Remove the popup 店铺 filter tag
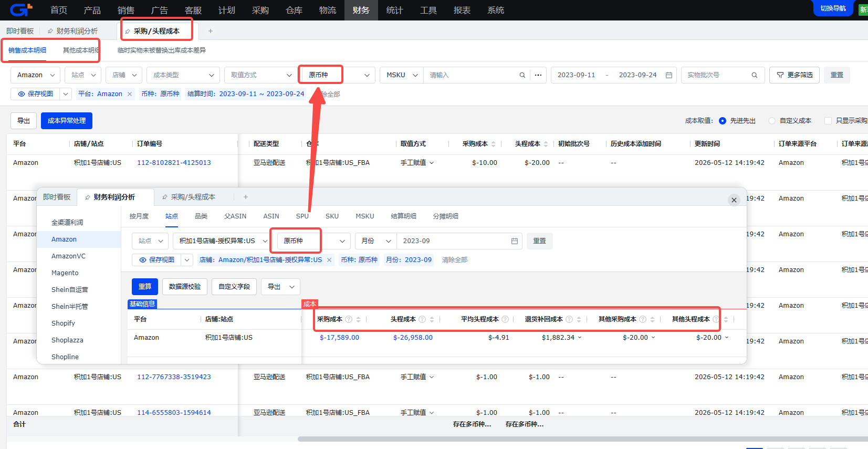868x449 pixels. (329, 260)
